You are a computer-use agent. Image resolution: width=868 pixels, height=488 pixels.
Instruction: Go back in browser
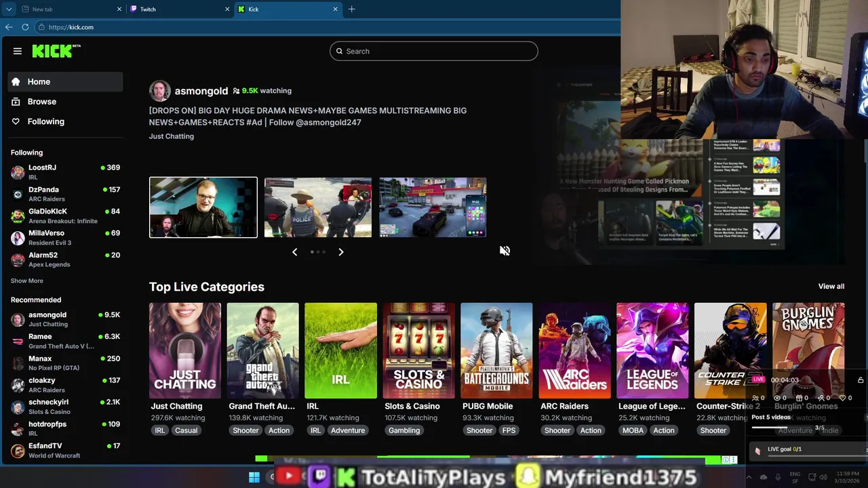pos(9,27)
